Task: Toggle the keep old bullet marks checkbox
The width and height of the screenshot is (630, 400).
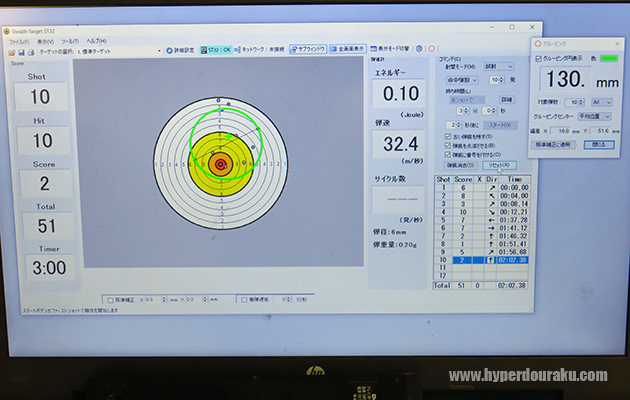Action: 448,137
